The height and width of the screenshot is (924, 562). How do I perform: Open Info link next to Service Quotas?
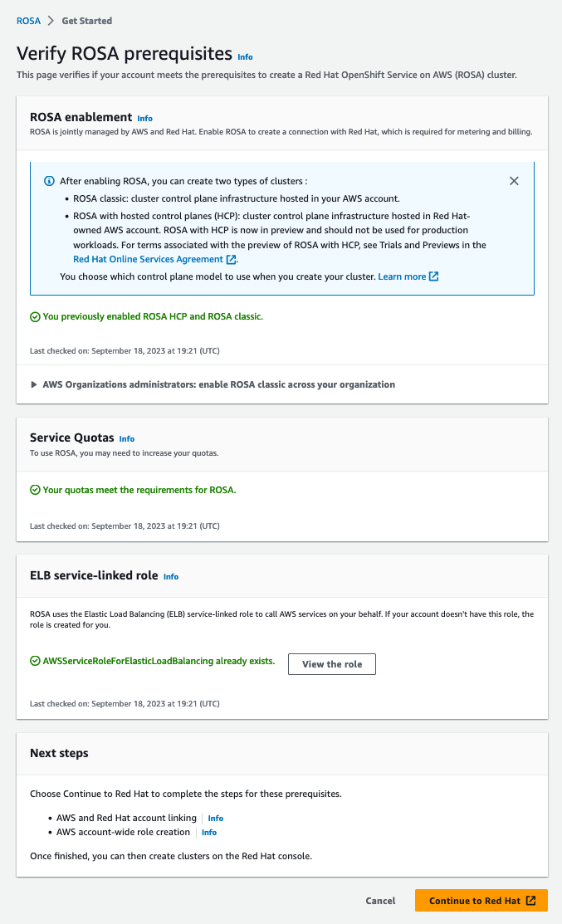pos(126,439)
